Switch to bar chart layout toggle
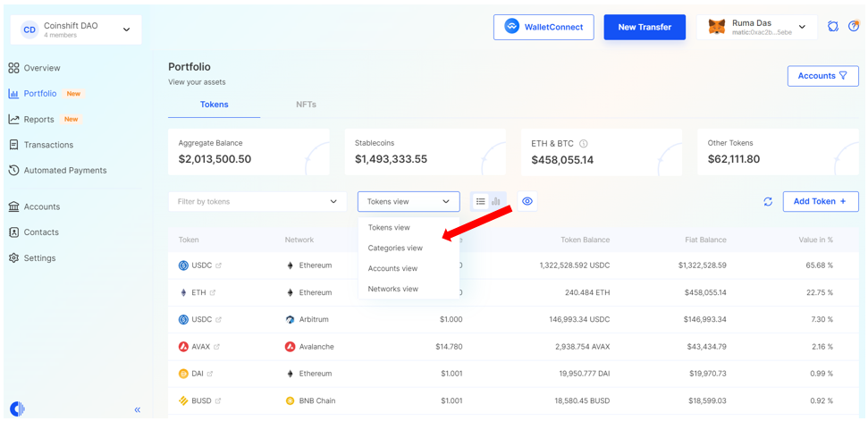The height and width of the screenshot is (421, 868). [x=496, y=201]
